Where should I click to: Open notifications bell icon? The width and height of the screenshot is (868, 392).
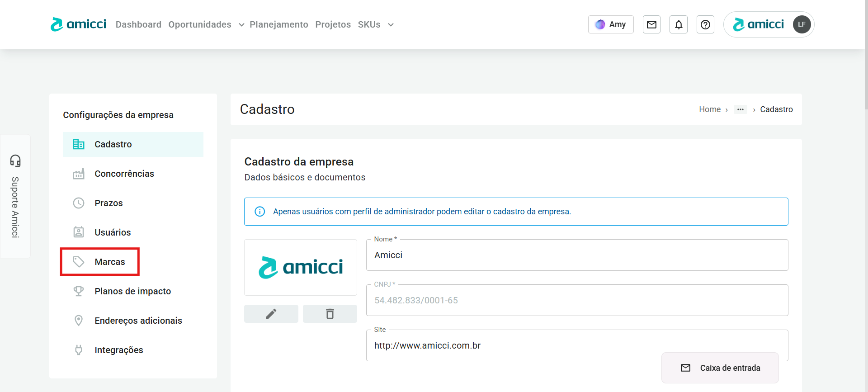[679, 24]
